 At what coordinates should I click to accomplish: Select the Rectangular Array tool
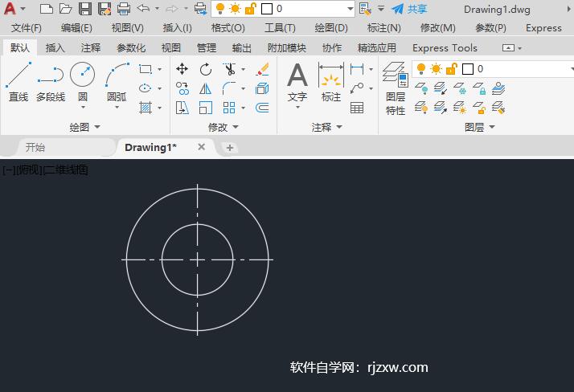229,108
